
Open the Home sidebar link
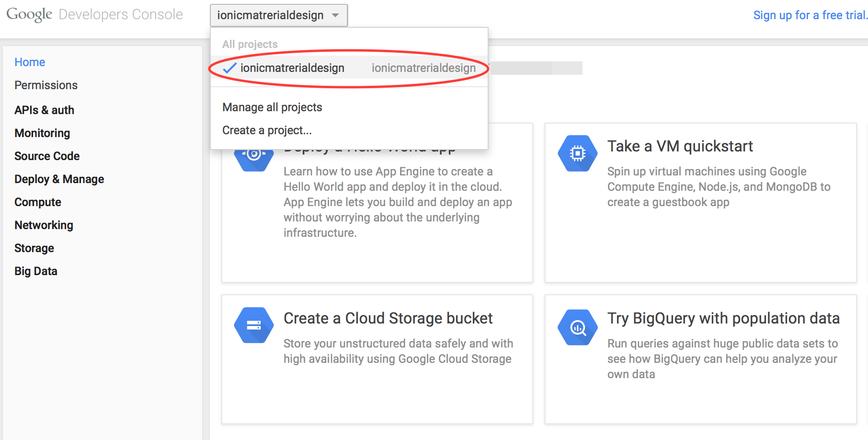pyautogui.click(x=30, y=62)
